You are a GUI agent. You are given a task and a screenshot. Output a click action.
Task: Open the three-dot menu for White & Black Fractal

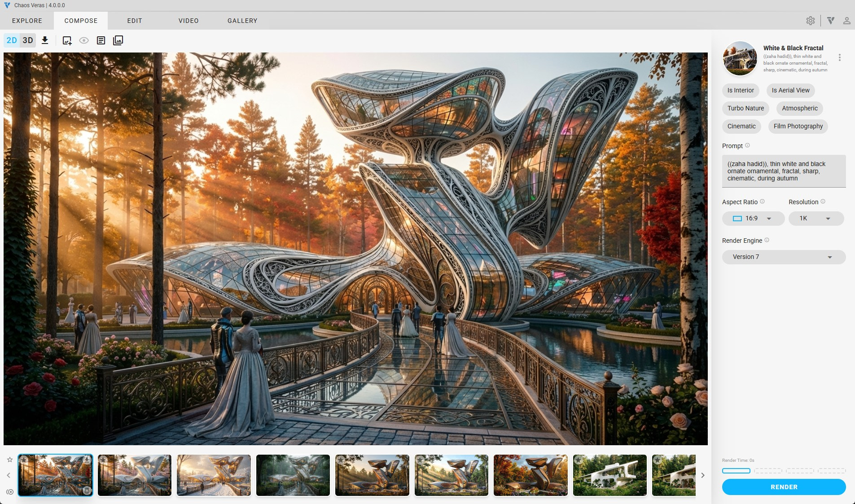839,57
